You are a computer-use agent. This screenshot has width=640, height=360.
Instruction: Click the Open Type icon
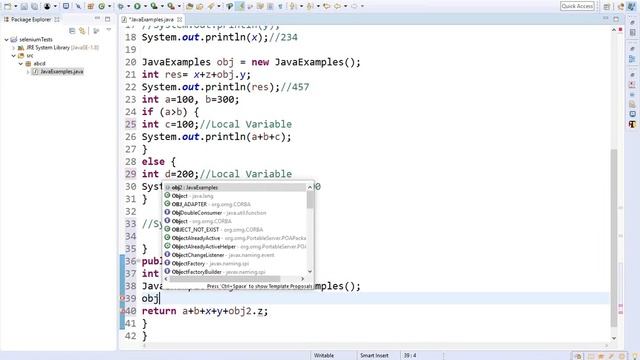tap(189, 6)
